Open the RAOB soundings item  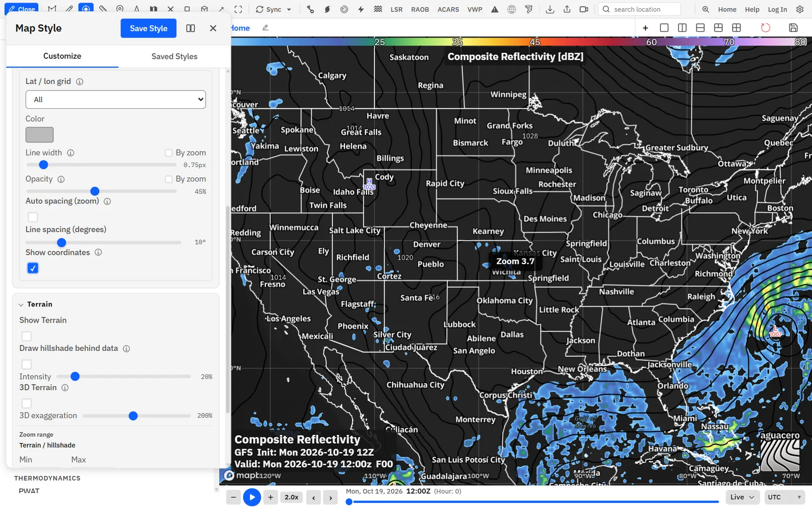pos(420,9)
